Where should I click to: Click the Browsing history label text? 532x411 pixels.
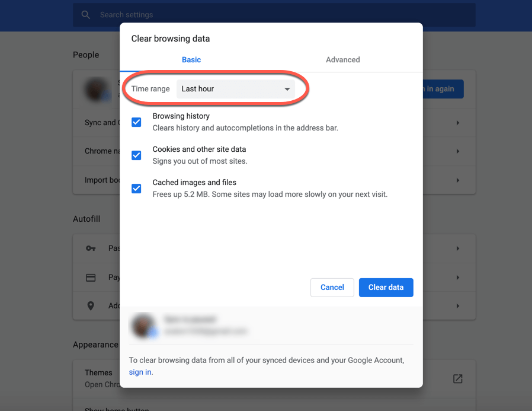pos(181,116)
